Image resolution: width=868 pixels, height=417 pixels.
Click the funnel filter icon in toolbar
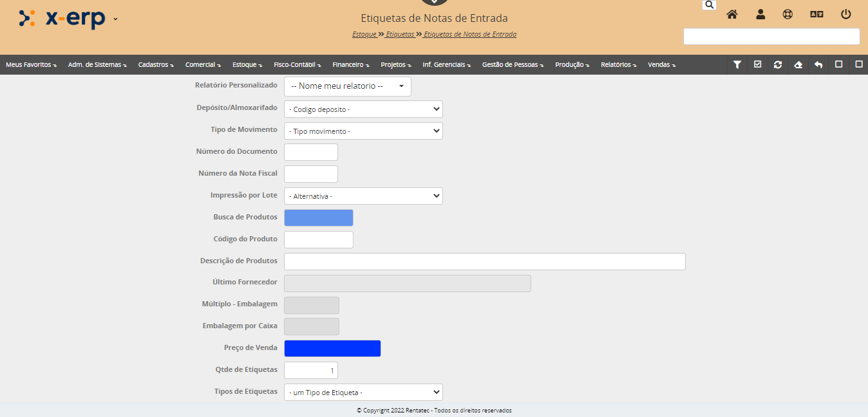pos(737,64)
